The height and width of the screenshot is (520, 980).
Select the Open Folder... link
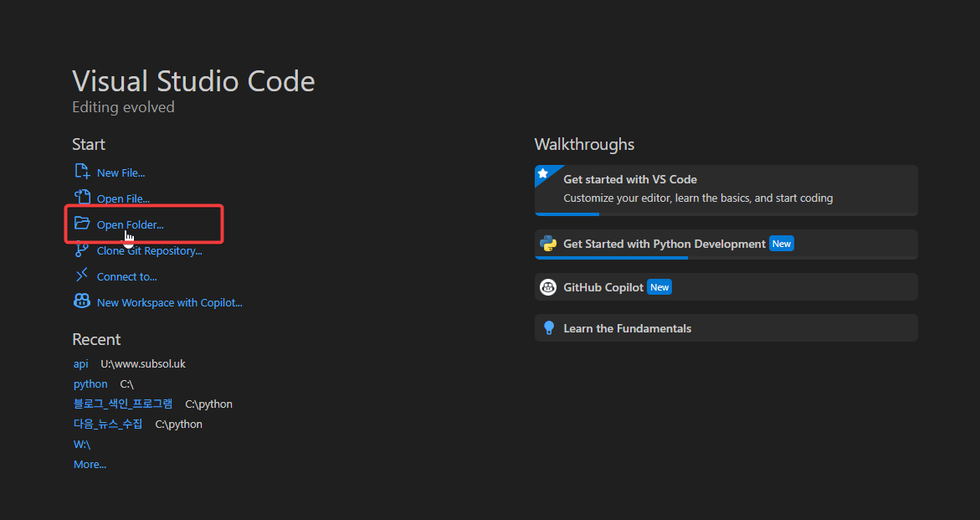131,224
